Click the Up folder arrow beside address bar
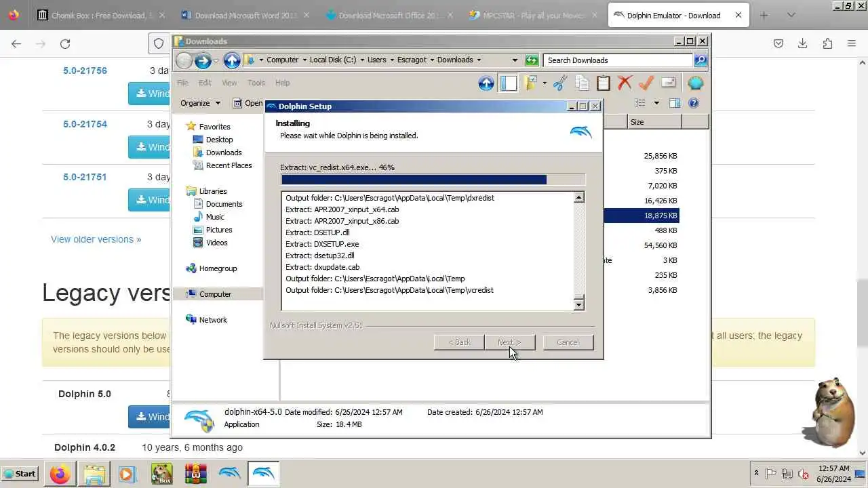Screen dimensions: 868x488 [232, 60]
